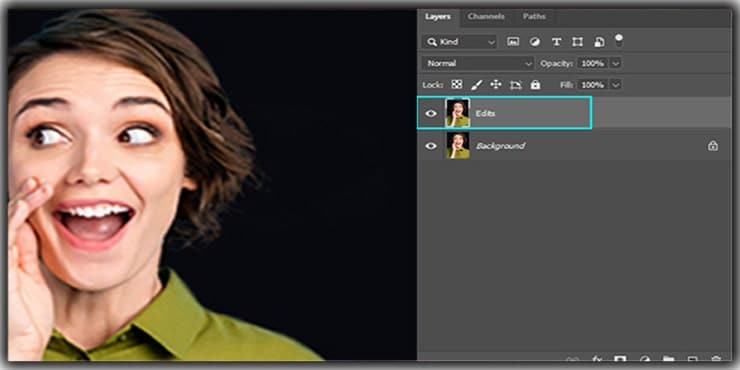The width and height of the screenshot is (740, 370).
Task: Toggle the layer filtering on/off switch
Action: click(x=619, y=41)
